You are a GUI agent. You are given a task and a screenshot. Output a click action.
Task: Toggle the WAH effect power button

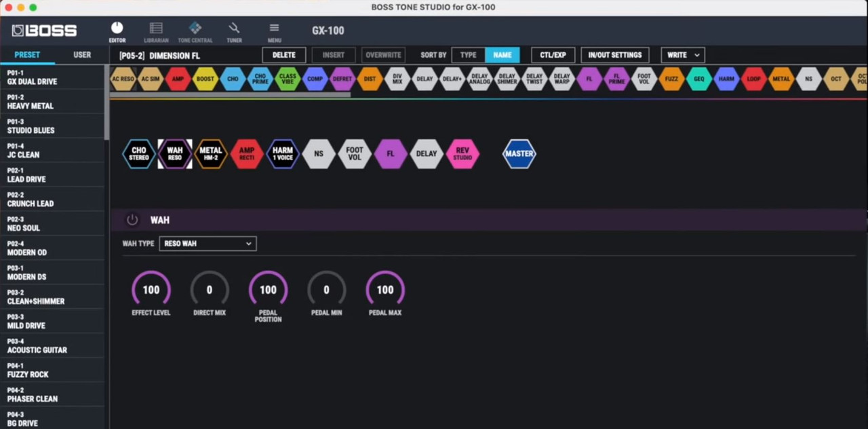click(132, 220)
